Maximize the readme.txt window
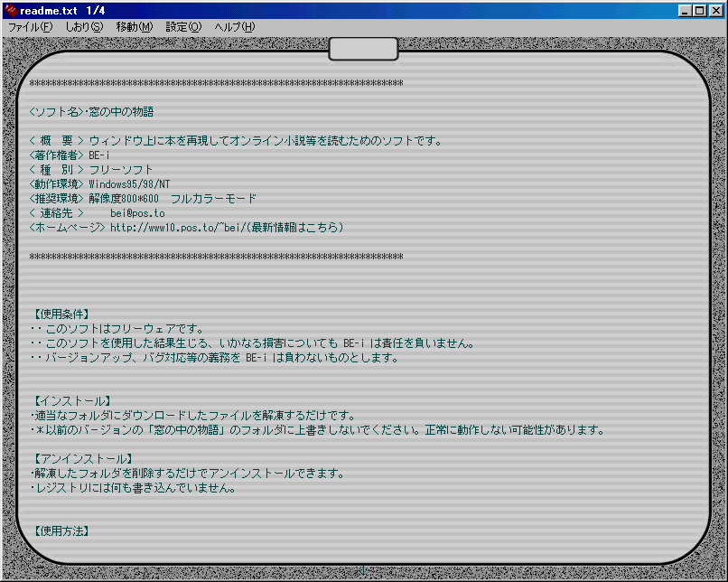728x582 pixels. click(x=700, y=11)
